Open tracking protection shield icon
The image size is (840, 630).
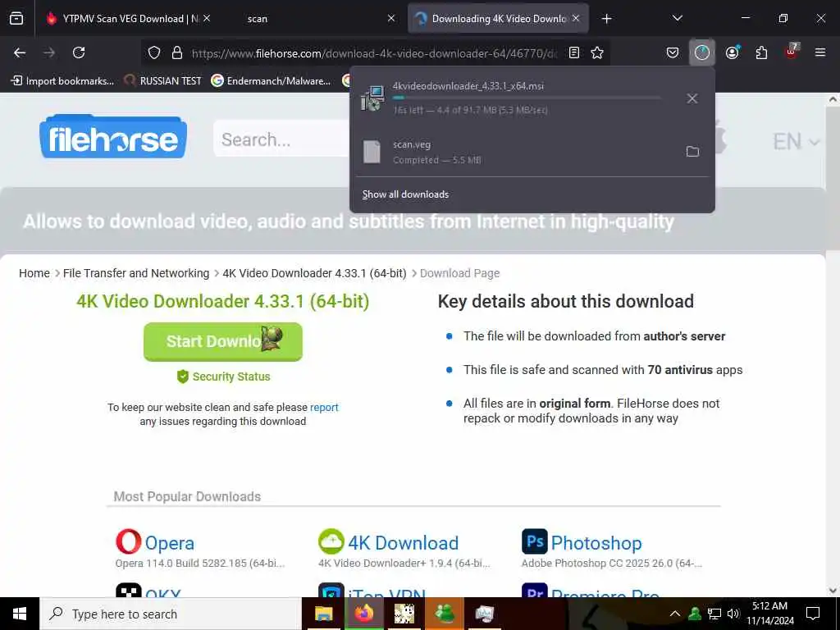[154, 52]
